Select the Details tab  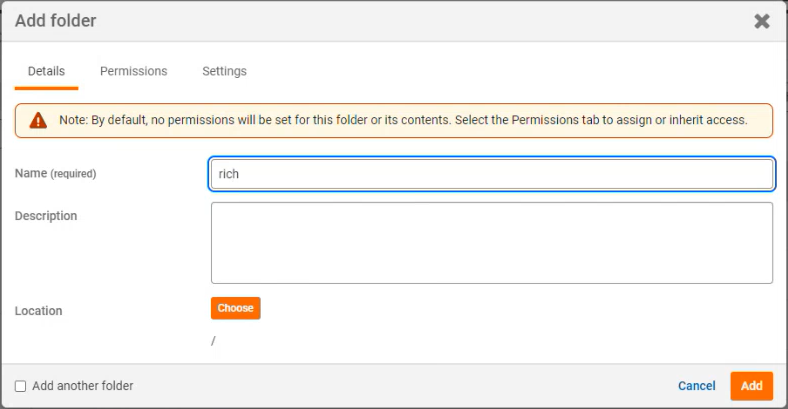pyautogui.click(x=46, y=71)
